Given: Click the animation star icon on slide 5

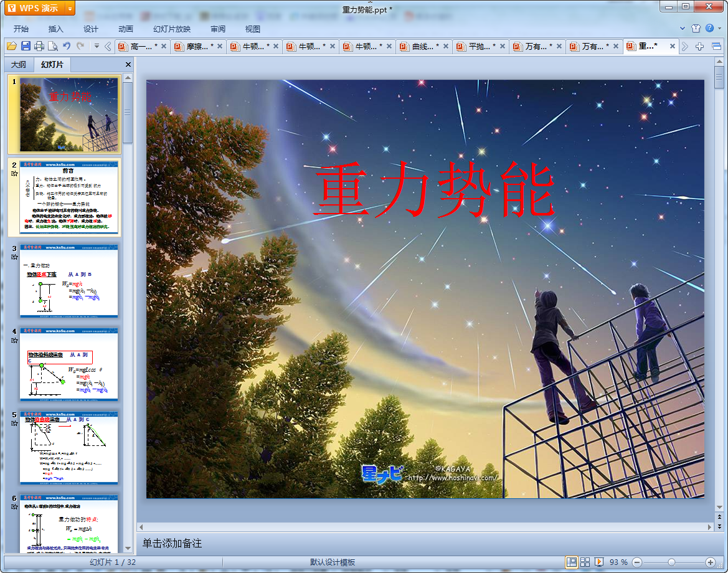Looking at the screenshot, I should [14, 424].
